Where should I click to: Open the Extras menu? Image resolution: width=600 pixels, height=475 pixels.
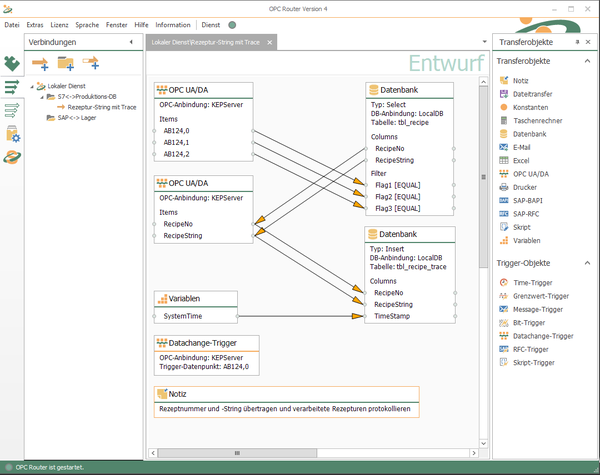point(35,25)
